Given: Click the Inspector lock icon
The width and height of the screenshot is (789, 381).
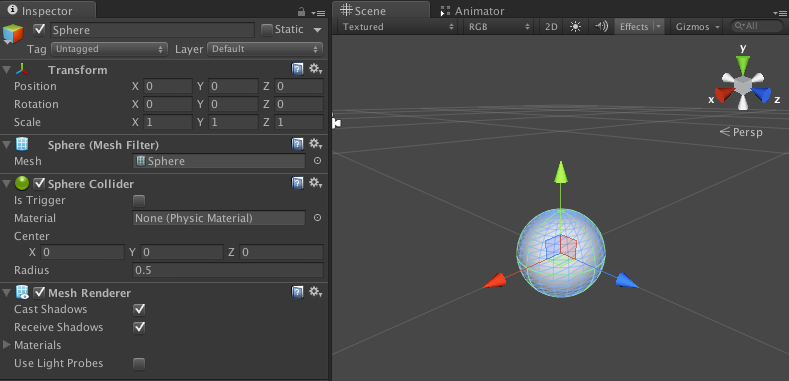Looking at the screenshot, I should tap(301, 11).
